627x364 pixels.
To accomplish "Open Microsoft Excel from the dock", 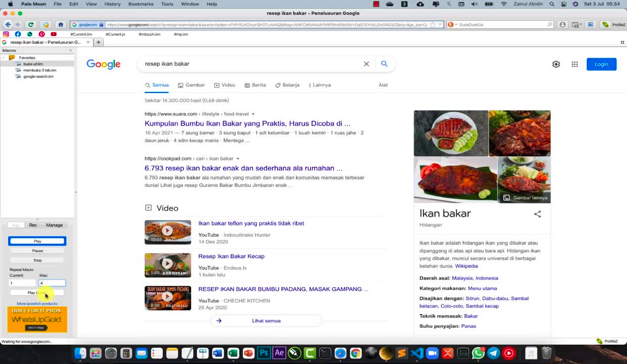I will 233,353.
